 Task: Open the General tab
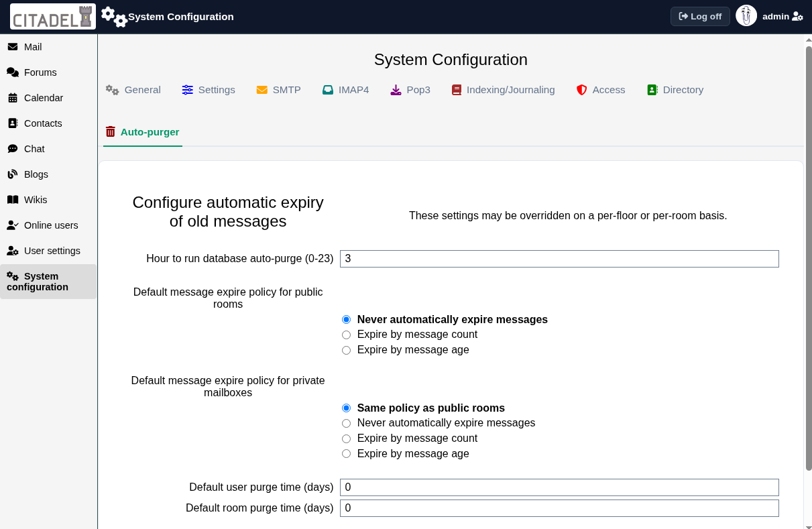pyautogui.click(x=133, y=90)
